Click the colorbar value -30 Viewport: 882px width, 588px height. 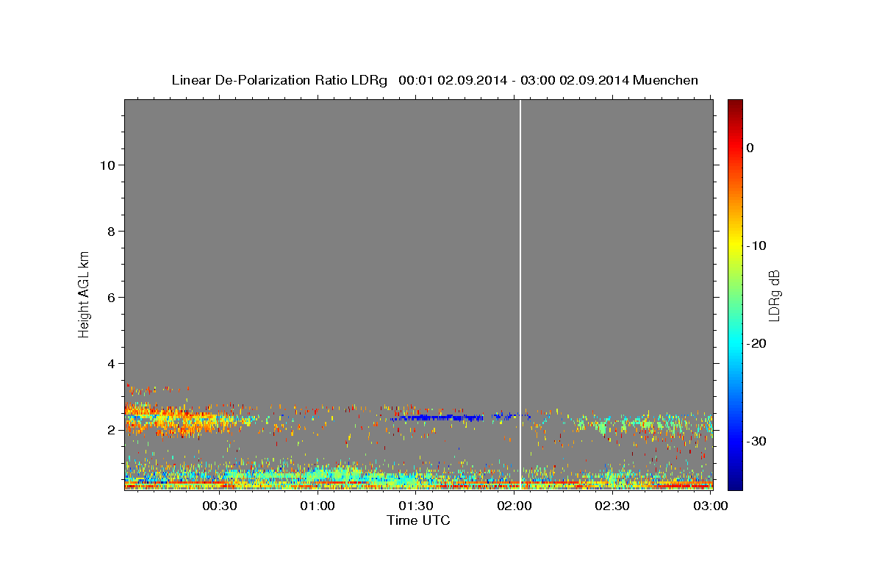coord(756,441)
